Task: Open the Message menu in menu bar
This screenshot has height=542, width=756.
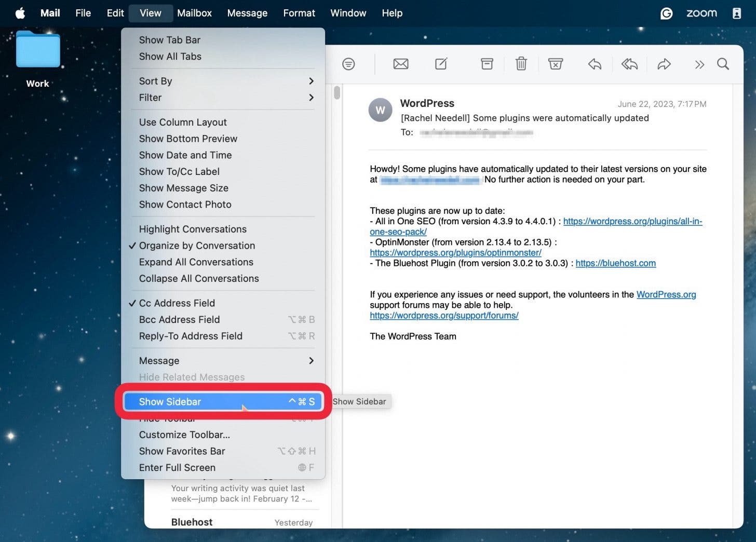Action: click(x=247, y=13)
